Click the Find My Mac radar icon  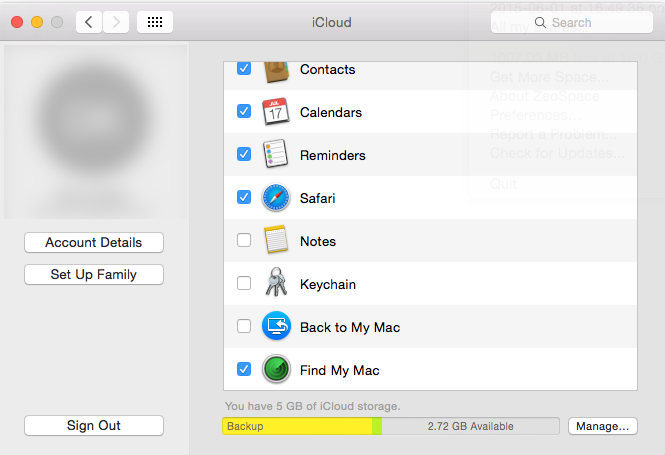click(x=276, y=369)
